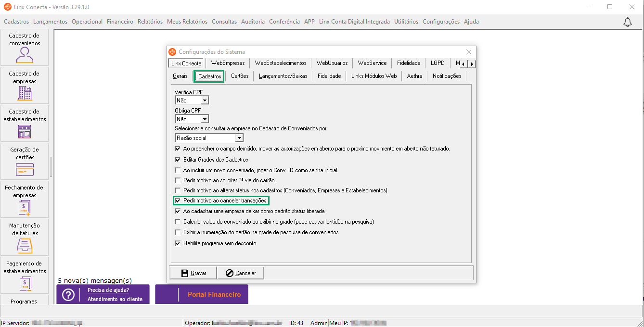644x327 pixels.
Task: Enable Pedir motivo ao alterar status checkbox
Action: 178,190
